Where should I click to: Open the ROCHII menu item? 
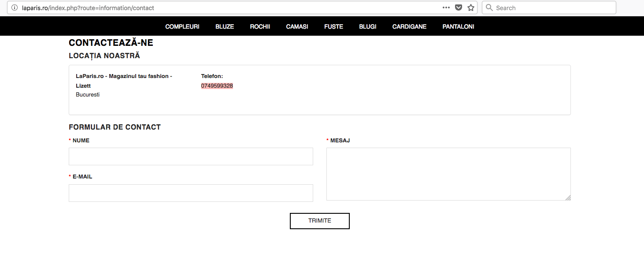coord(260,26)
